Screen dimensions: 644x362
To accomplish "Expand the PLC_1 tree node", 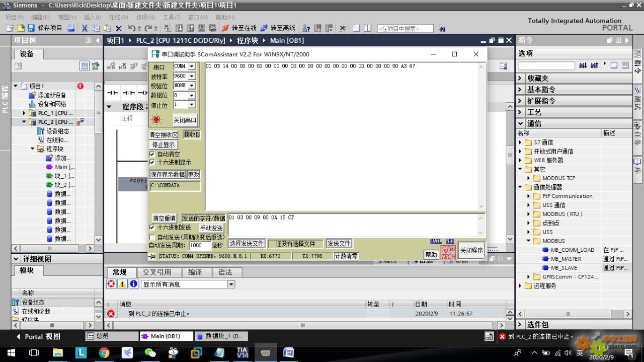I will coord(24,113).
